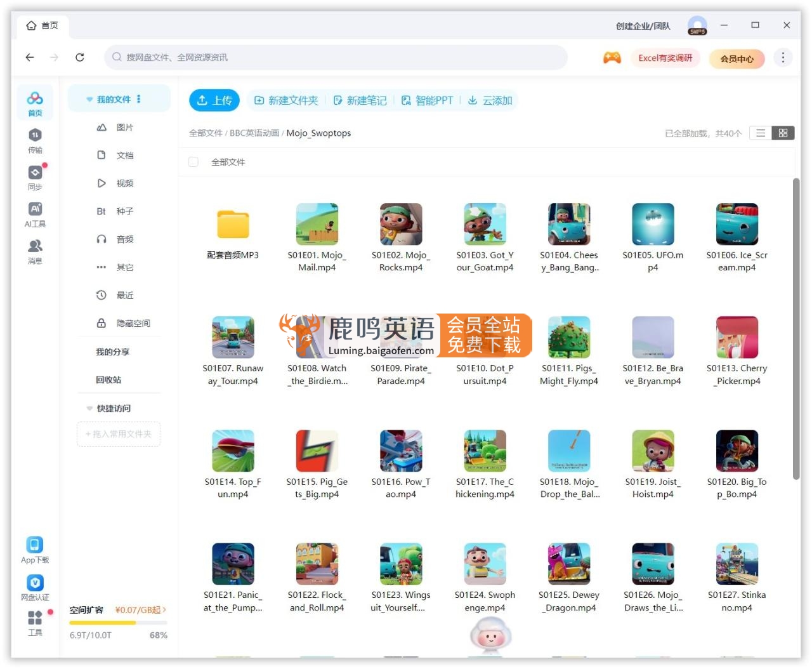Click the game controller icon near search bar

(x=612, y=58)
